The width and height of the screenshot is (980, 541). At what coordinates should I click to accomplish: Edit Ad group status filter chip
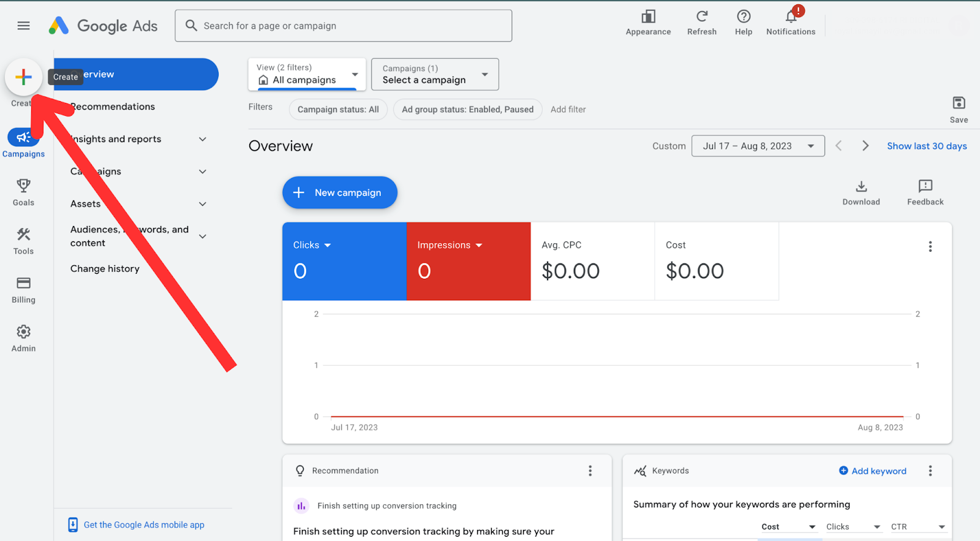point(468,110)
